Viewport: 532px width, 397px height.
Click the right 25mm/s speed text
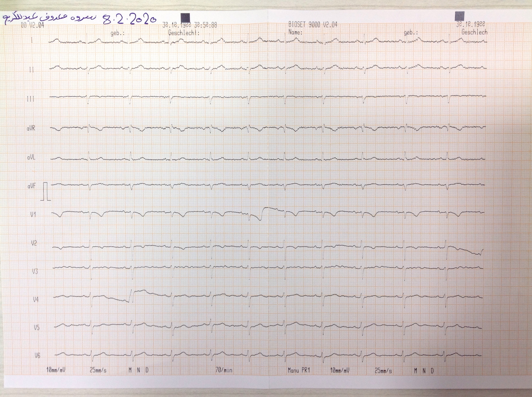pyautogui.click(x=383, y=371)
